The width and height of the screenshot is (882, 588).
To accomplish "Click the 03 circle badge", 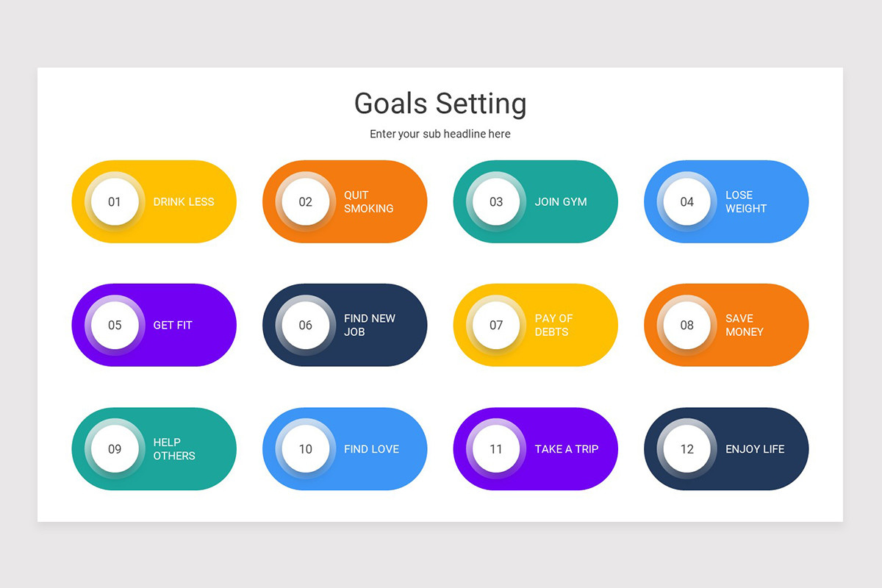I will (496, 201).
